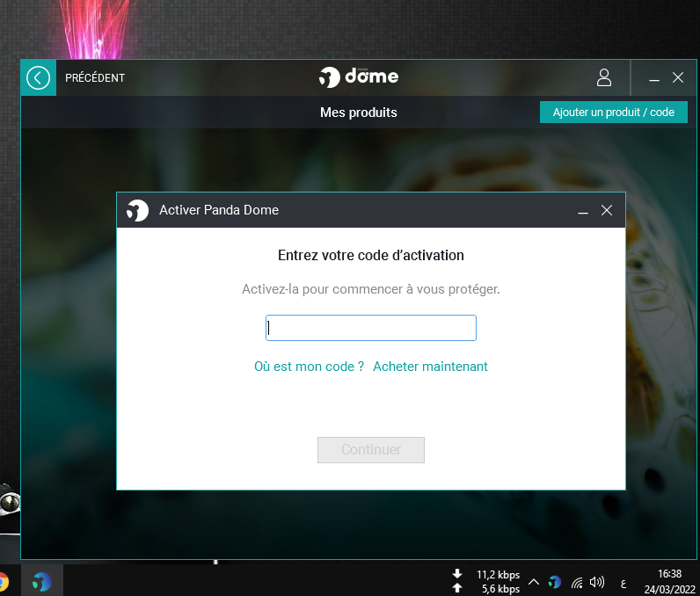
Task: Click the Panda tray icon in system tray
Action: pos(555,582)
